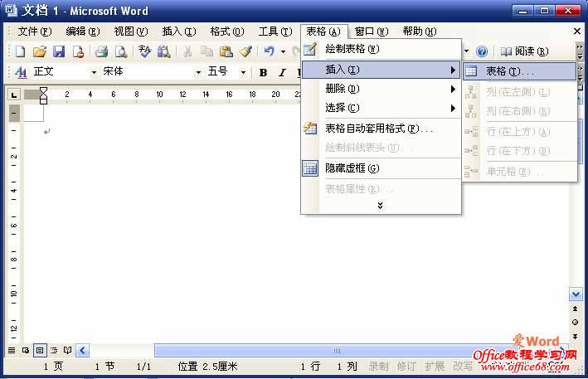Expand full Table menu chevrons
The image size is (588, 379).
coord(380,206)
